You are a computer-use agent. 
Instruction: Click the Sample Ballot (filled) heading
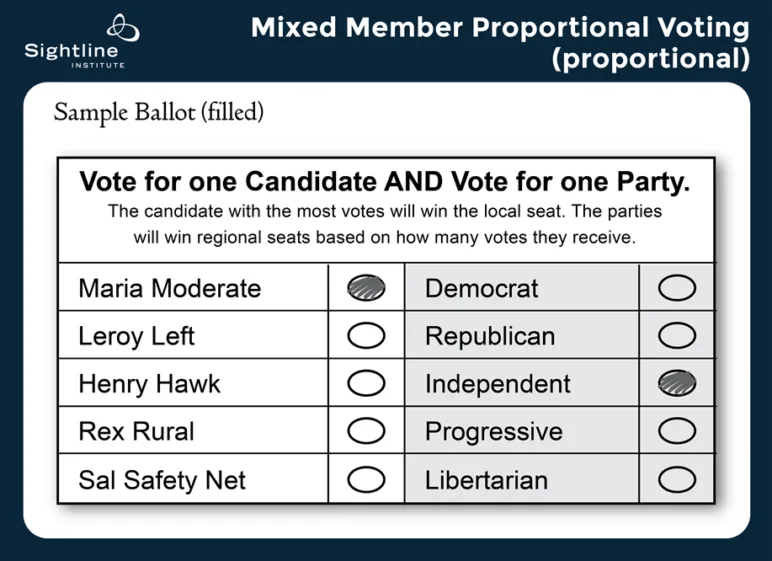(158, 112)
